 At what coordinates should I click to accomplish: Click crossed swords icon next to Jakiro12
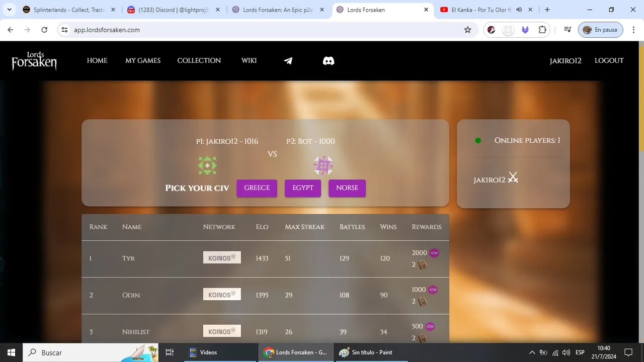[513, 177]
